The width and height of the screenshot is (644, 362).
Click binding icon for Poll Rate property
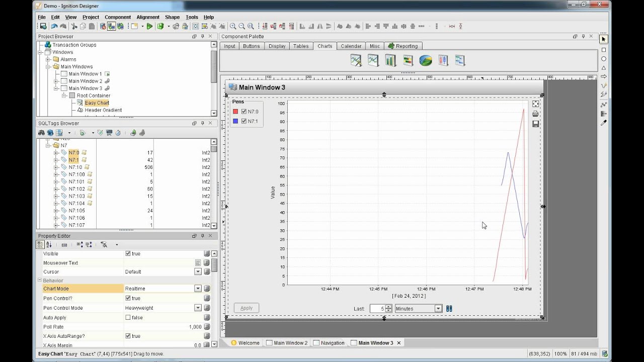pos(207,327)
